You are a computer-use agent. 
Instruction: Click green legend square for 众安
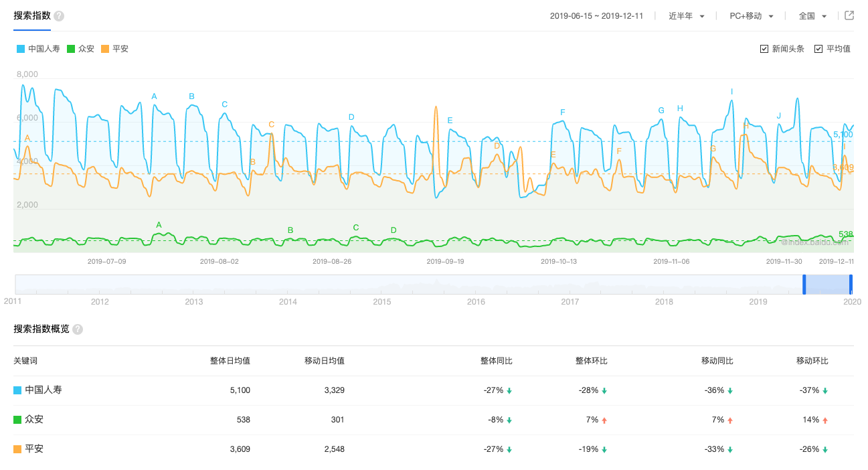click(71, 49)
